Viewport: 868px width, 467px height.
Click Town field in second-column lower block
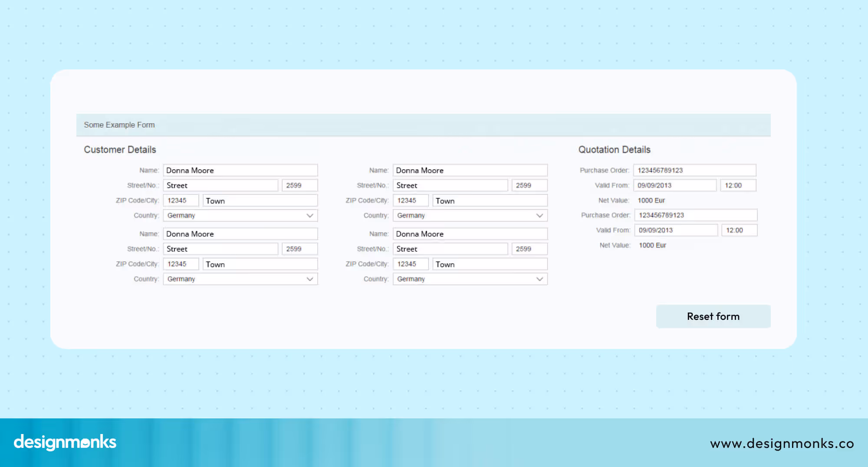coord(490,264)
